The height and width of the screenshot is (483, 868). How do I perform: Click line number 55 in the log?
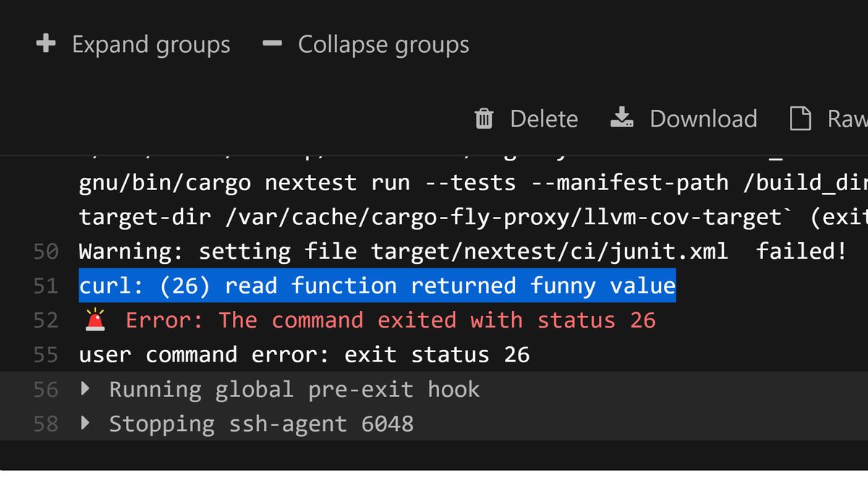46,355
